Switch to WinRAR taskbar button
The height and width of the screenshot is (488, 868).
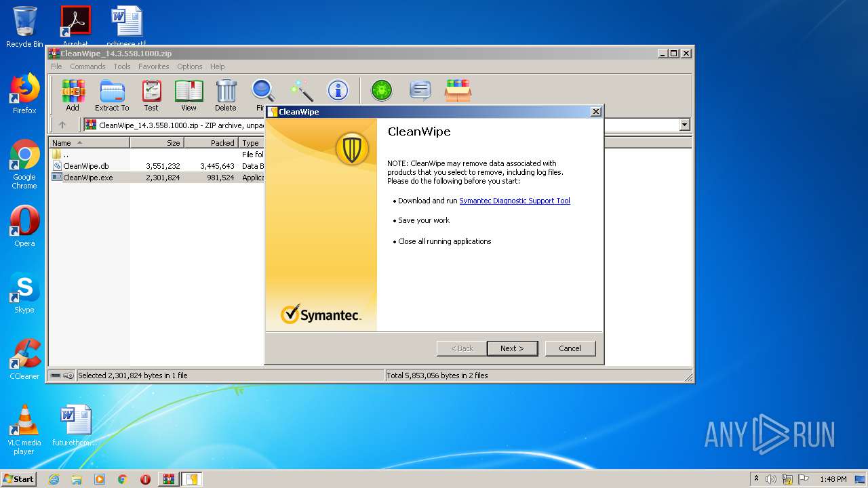(168, 479)
